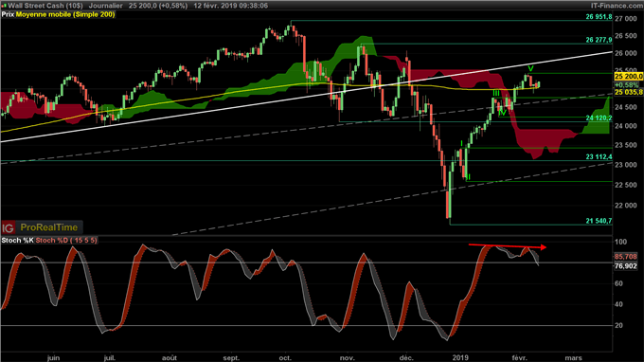Click the +0,58% change tag
Image resolution: width=644 pixels, height=362 pixels.
coord(626,84)
